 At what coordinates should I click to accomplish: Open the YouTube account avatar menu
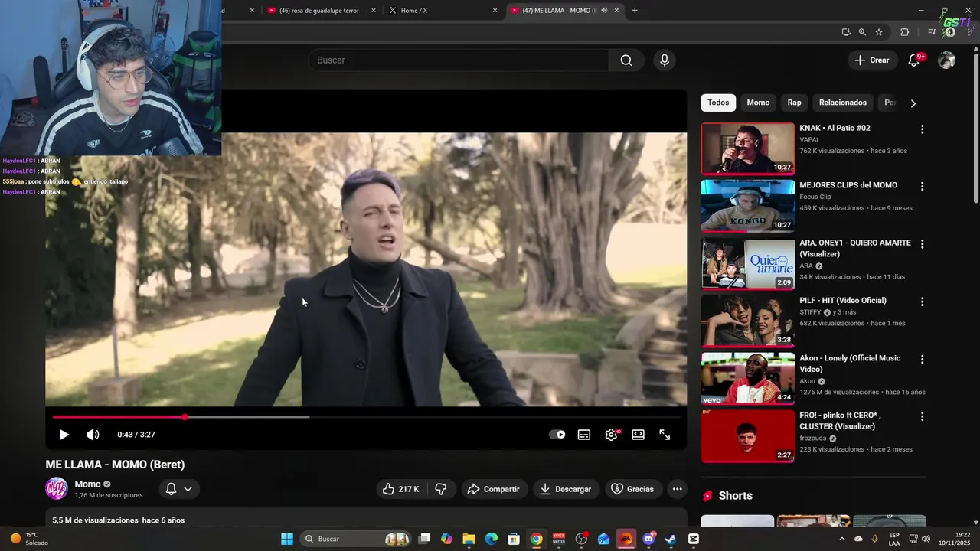point(947,60)
